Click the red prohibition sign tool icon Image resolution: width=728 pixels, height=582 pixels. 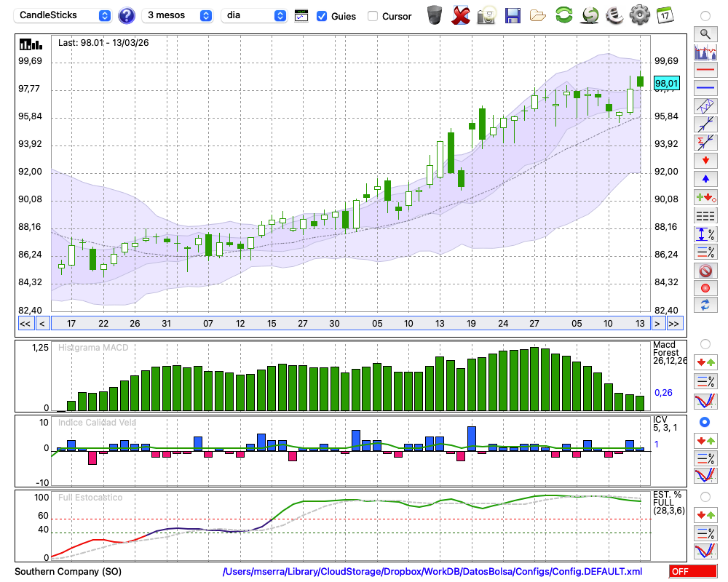(x=705, y=271)
